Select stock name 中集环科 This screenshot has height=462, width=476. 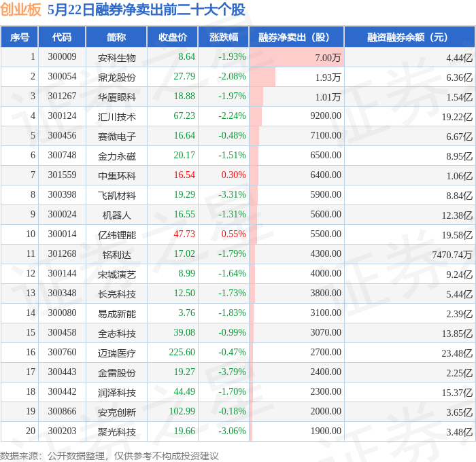point(116,176)
